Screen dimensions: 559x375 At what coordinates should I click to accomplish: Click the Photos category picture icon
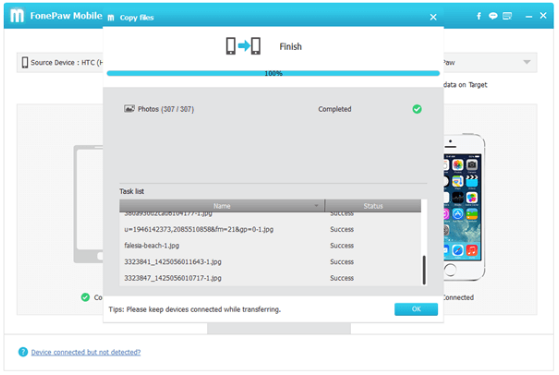coord(129,109)
